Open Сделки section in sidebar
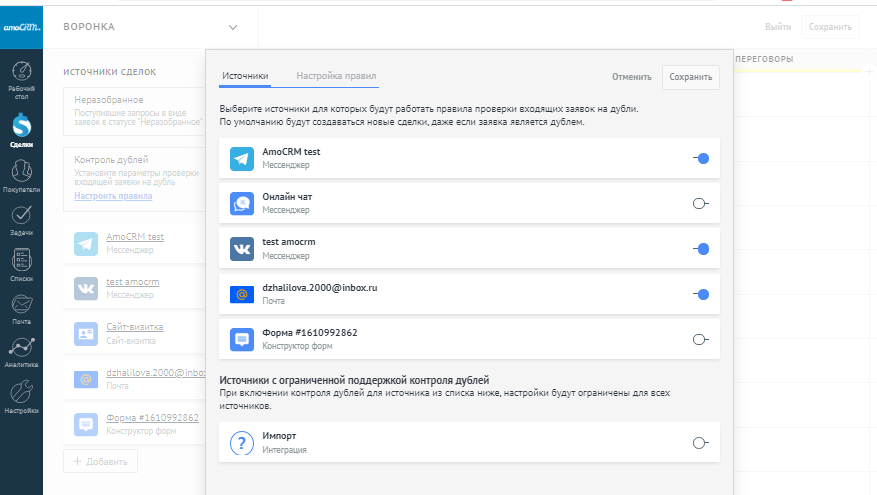 pyautogui.click(x=21, y=129)
